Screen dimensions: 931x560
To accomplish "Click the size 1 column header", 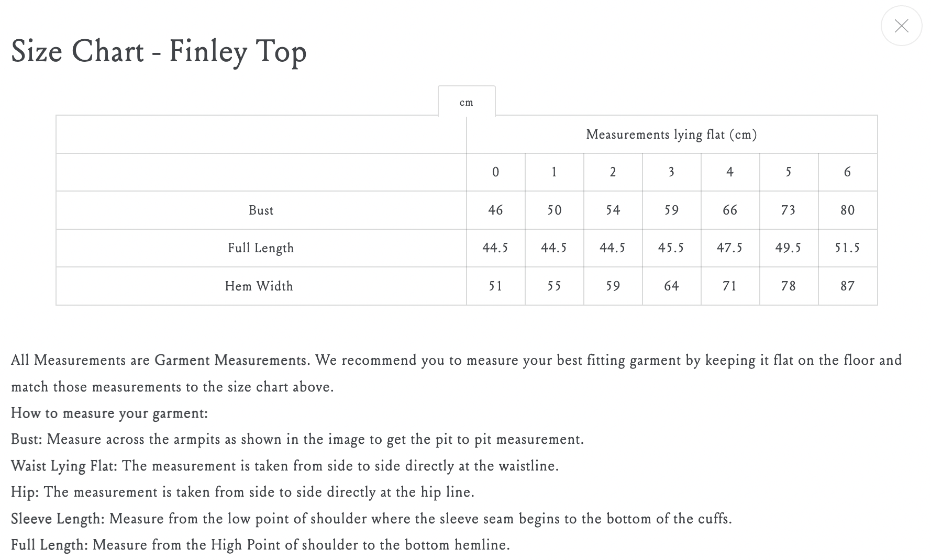I will [555, 172].
